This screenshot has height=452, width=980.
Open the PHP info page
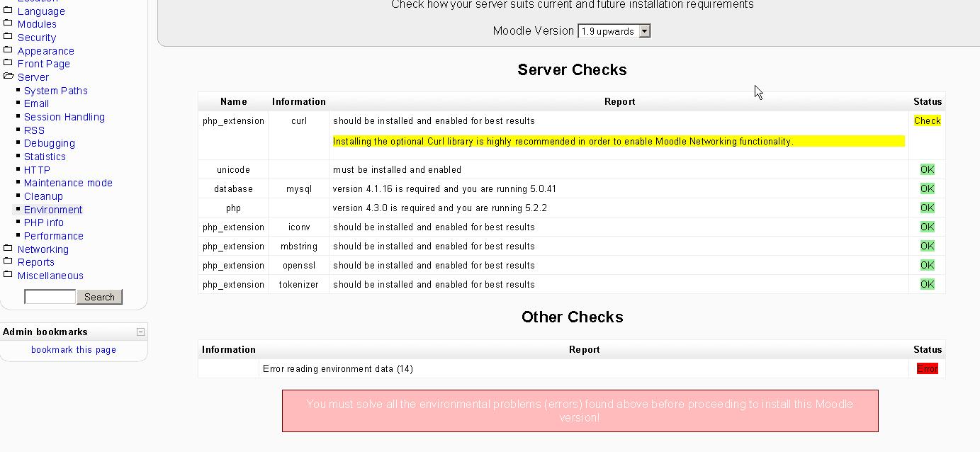(44, 222)
